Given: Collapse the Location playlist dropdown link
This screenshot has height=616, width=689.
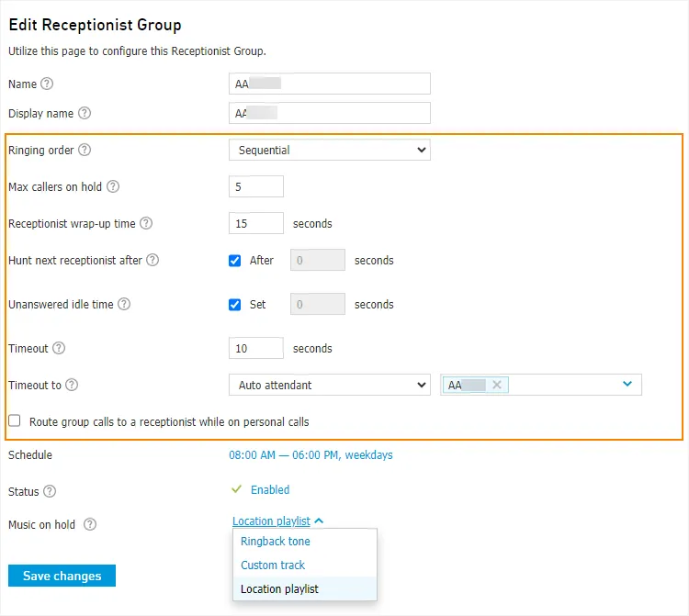Looking at the screenshot, I should pyautogui.click(x=277, y=521).
